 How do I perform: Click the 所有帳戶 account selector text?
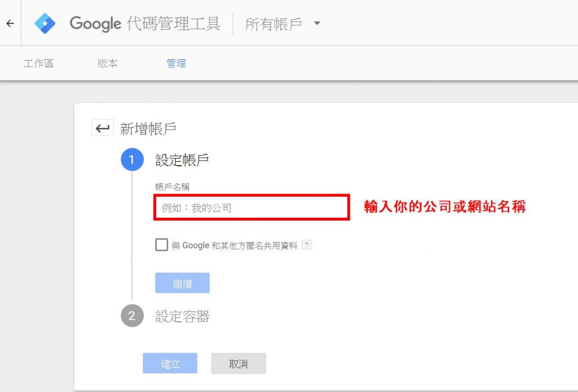tap(273, 24)
